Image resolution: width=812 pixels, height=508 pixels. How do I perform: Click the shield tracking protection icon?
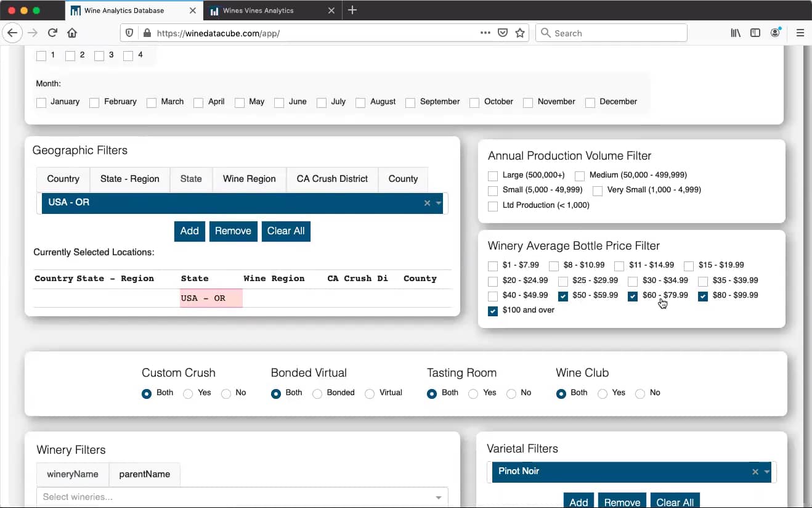coord(129,33)
